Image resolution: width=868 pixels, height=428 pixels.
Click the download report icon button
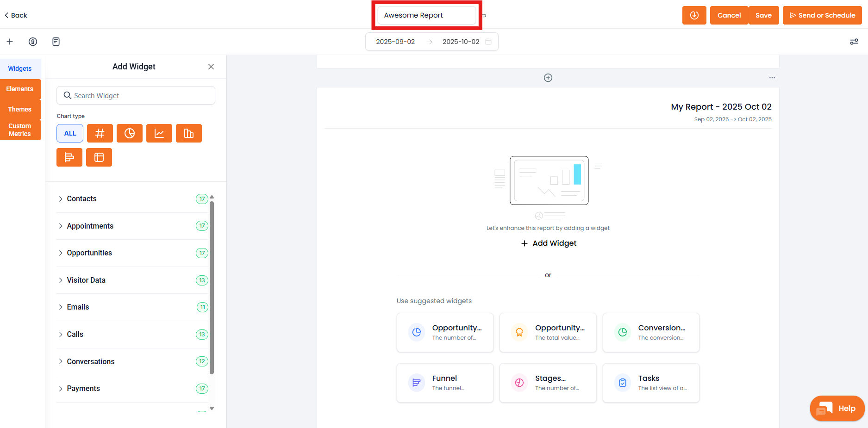point(694,15)
